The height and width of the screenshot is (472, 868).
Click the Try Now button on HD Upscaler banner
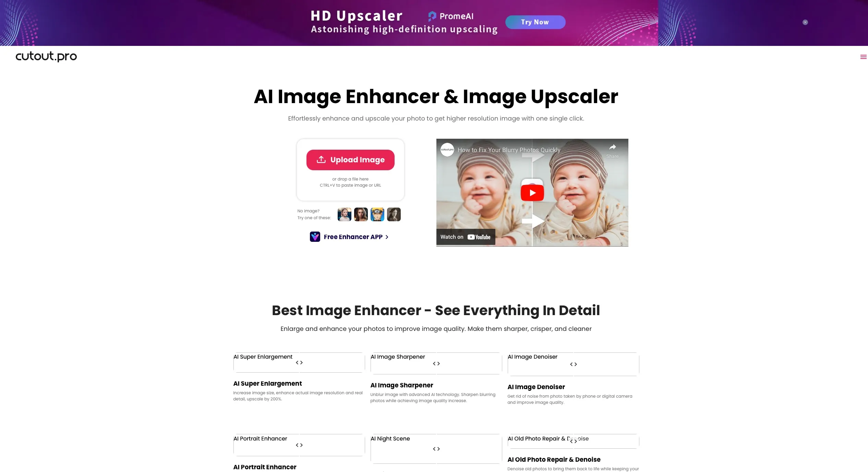pyautogui.click(x=535, y=22)
